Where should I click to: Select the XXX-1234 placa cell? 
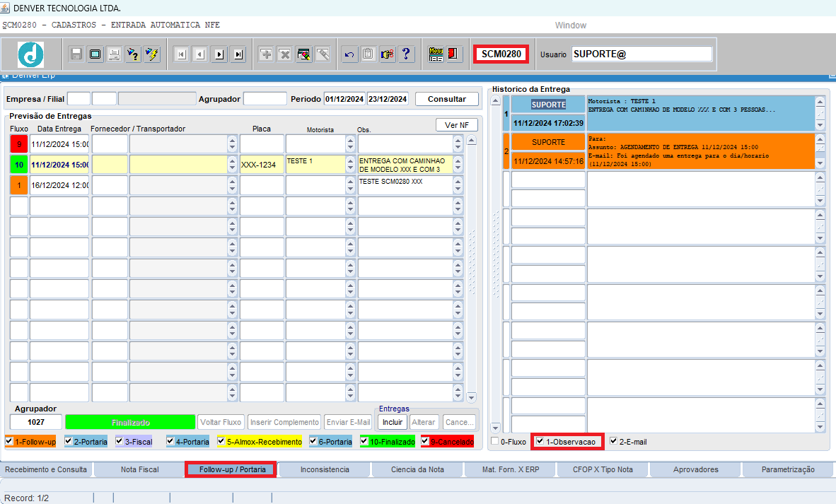[262, 165]
